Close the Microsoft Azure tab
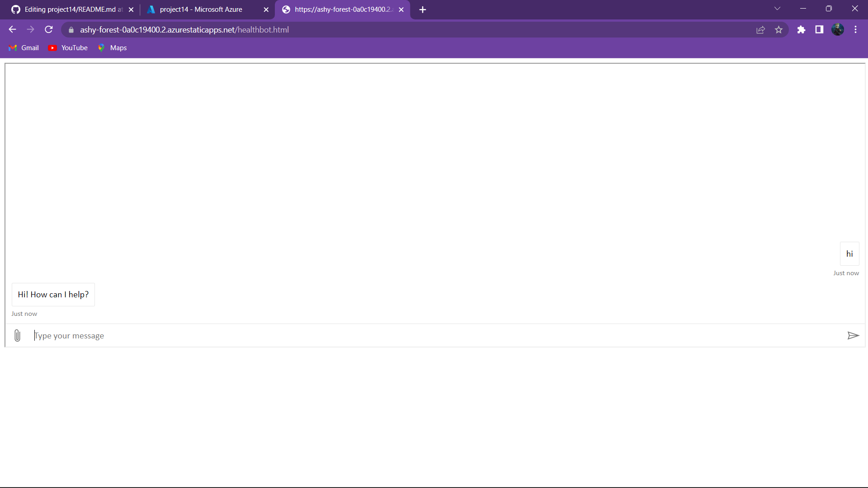Viewport: 868px width, 488px height. 266,9
